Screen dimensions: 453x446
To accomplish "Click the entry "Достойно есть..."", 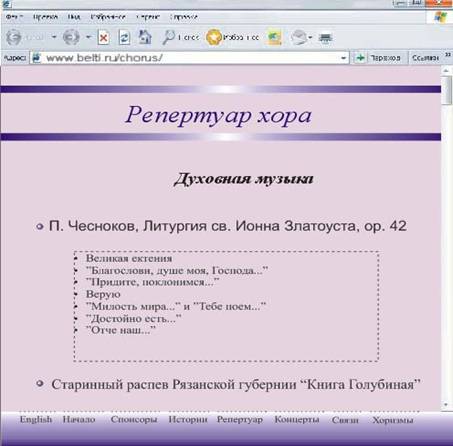I will (133, 318).
